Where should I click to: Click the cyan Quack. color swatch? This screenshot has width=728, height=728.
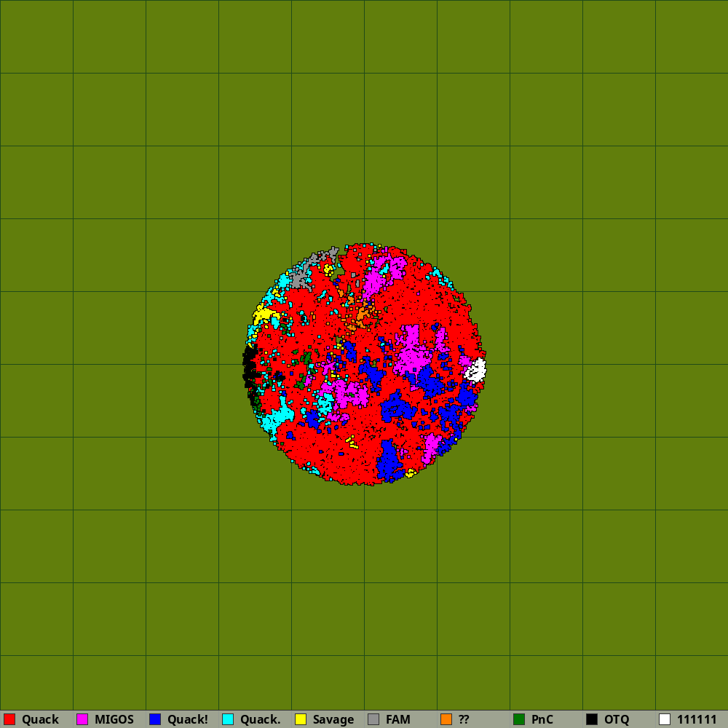228,719
